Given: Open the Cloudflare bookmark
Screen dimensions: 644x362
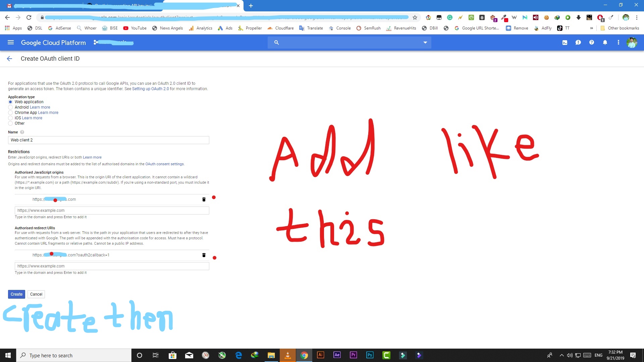Looking at the screenshot, I should (280, 28).
